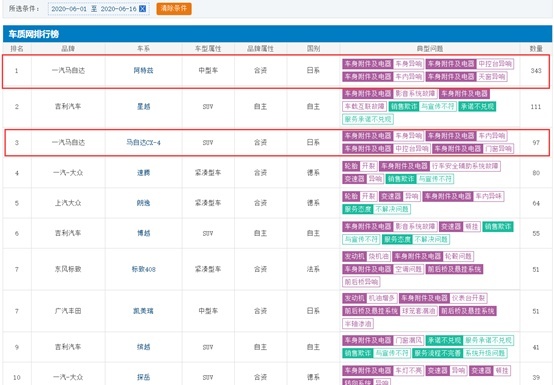Click the 半轴渗油 tag in 凯美瑞 row

tap(358, 324)
